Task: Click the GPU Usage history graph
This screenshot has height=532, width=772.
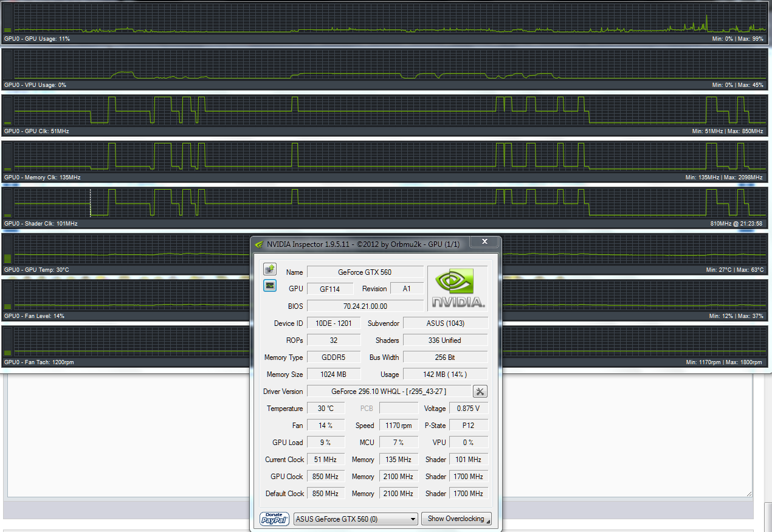Action: [x=390, y=18]
